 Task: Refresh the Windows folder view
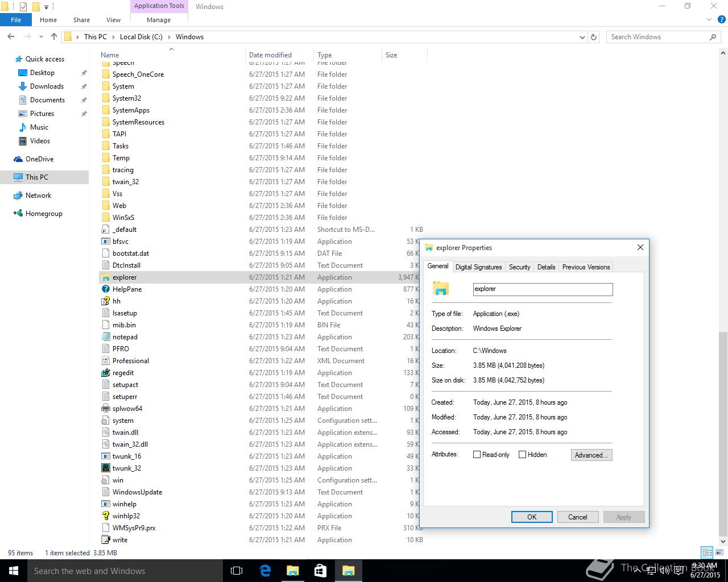(x=594, y=37)
